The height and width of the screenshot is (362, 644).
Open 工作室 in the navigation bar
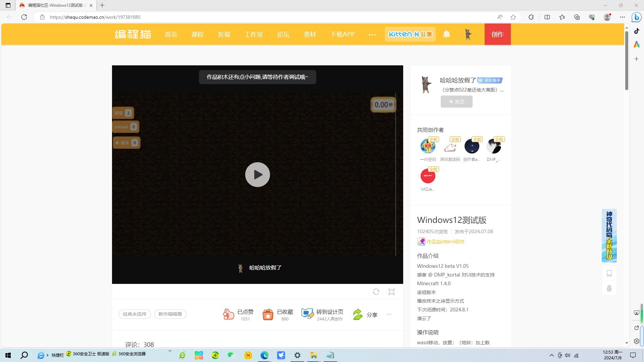pos(254,34)
